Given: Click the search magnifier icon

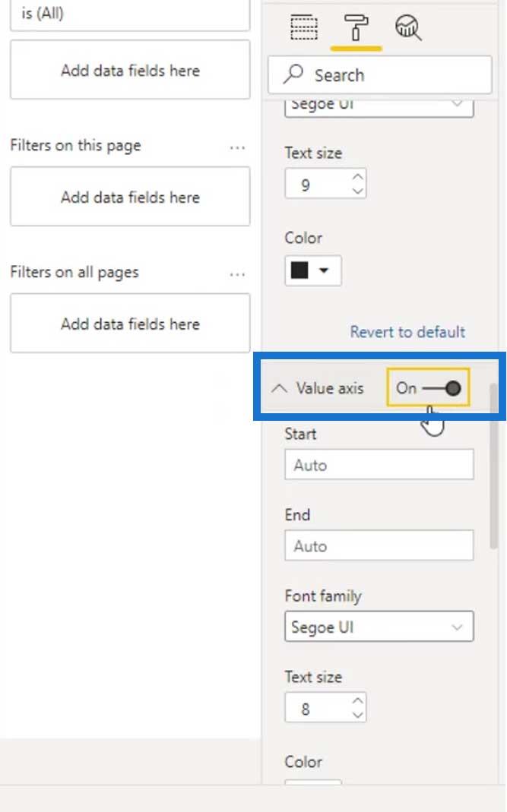Looking at the screenshot, I should click(x=293, y=74).
